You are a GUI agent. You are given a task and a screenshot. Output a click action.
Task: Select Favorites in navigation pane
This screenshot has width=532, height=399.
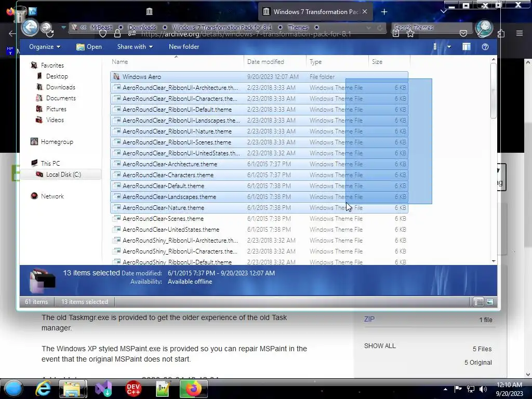[52, 65]
